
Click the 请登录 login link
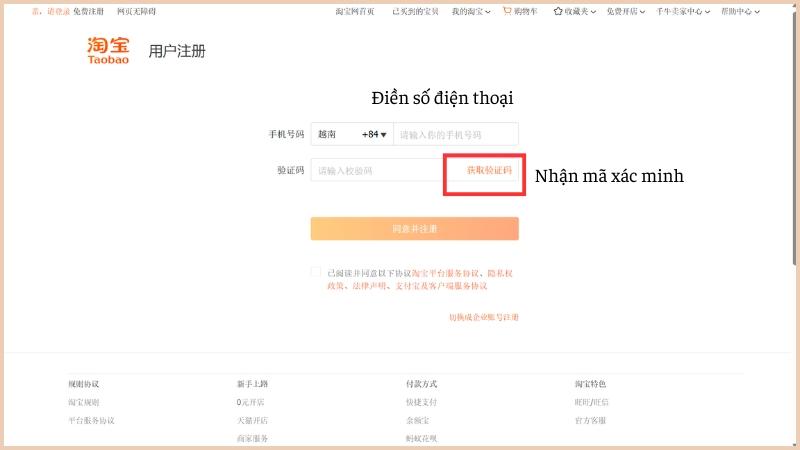click(x=59, y=11)
